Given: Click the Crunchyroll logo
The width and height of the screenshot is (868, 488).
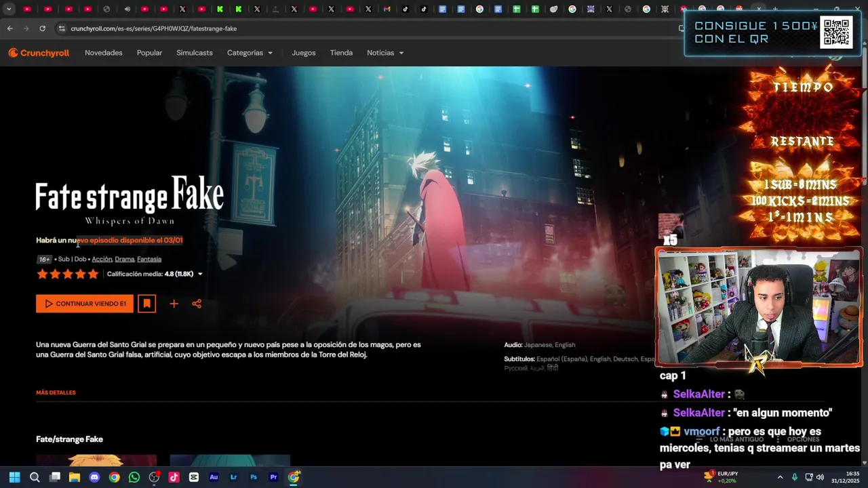Looking at the screenshot, I should [x=39, y=53].
